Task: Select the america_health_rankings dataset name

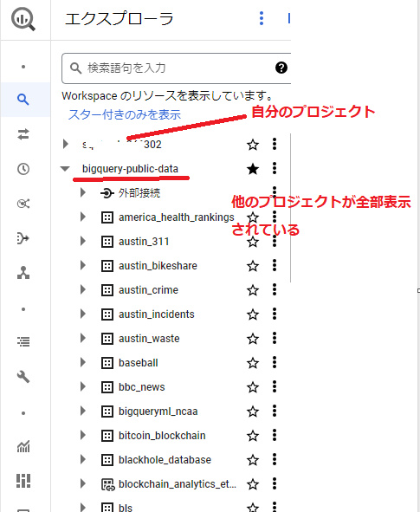Action: coord(177,217)
